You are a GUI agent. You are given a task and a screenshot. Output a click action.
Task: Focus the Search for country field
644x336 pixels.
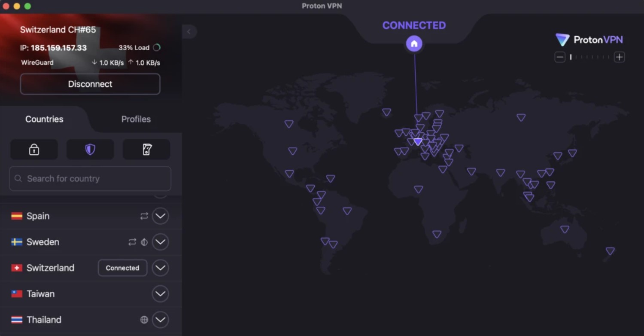pos(90,178)
